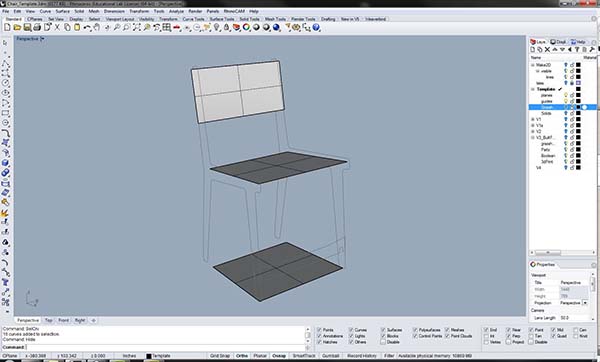Viewport: 600px width, 362px height.
Task: Expand the V1a layer
Action: point(532,126)
